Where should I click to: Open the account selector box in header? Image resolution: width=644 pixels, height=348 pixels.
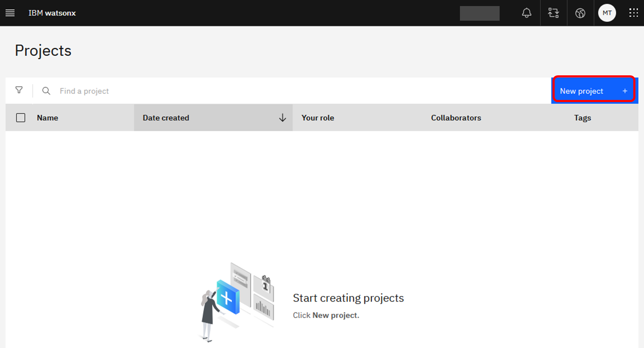coord(479,13)
